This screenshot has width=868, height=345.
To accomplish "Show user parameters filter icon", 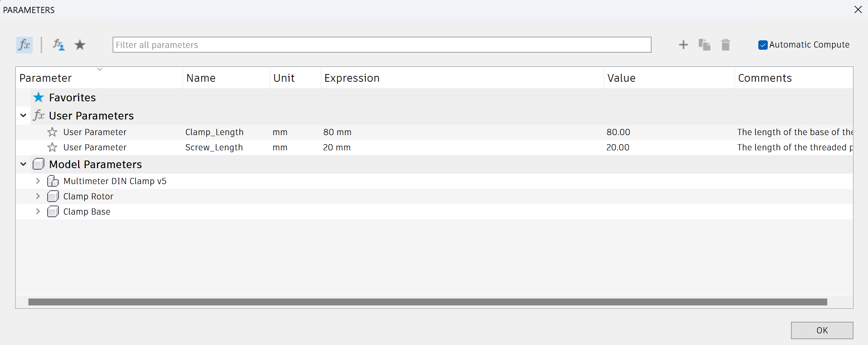I will pos(58,45).
